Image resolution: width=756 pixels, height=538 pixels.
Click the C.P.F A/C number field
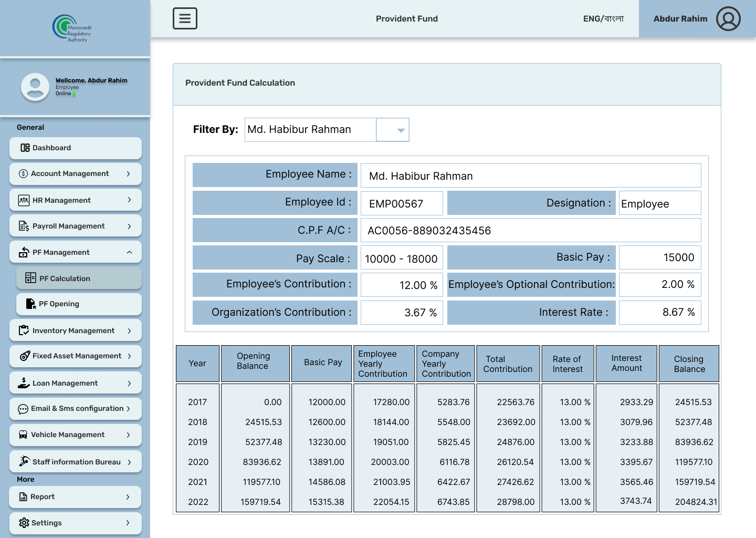coord(531,230)
